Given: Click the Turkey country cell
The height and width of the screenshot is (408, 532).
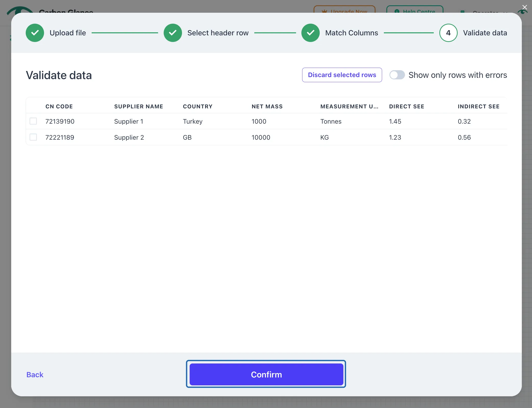Looking at the screenshot, I should click(193, 121).
